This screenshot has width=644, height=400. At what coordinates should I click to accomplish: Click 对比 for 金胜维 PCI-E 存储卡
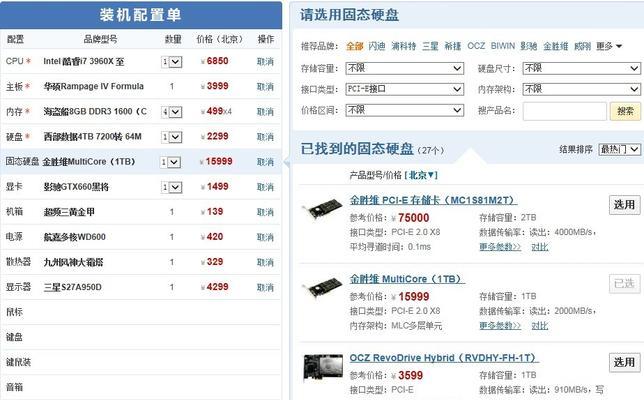point(540,247)
